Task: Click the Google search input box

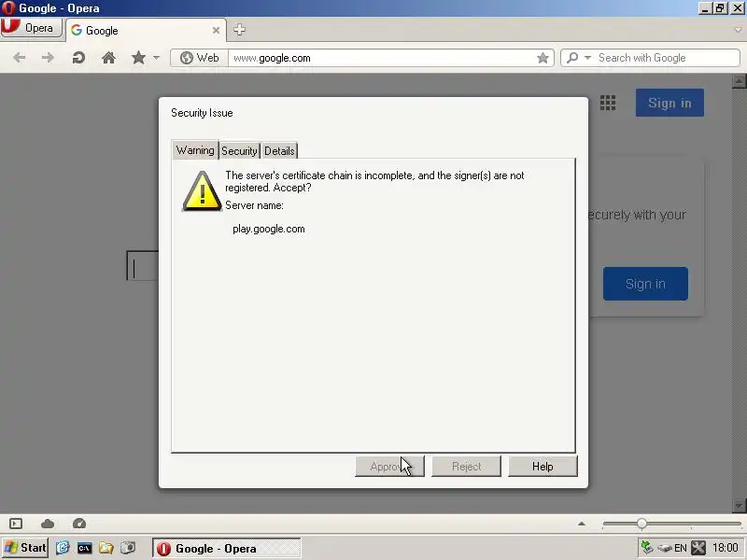Action: 143,266
